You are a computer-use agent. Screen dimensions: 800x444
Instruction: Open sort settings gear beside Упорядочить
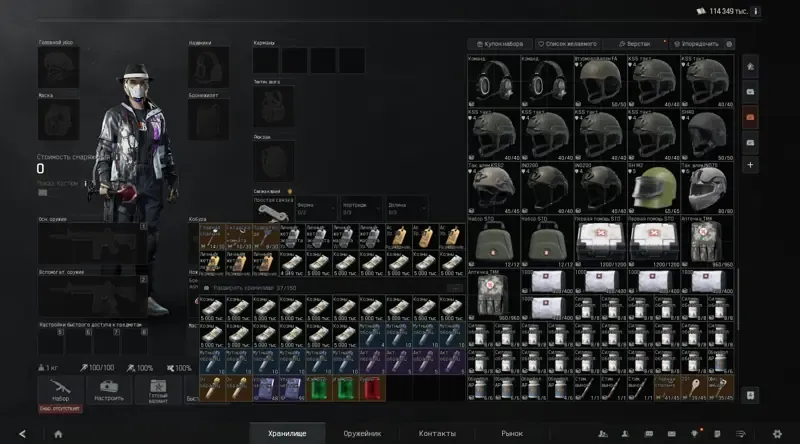pyautogui.click(x=729, y=44)
